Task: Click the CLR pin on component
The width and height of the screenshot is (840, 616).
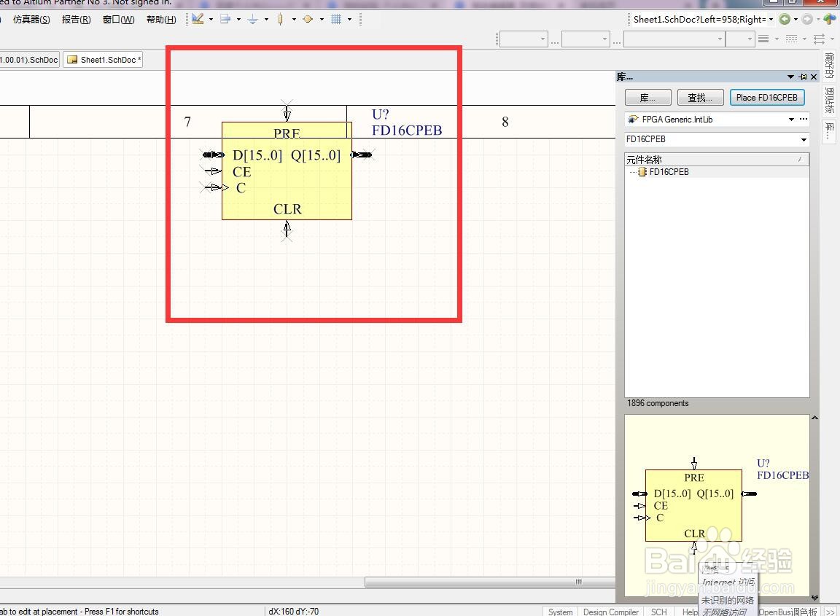Action: [x=287, y=230]
